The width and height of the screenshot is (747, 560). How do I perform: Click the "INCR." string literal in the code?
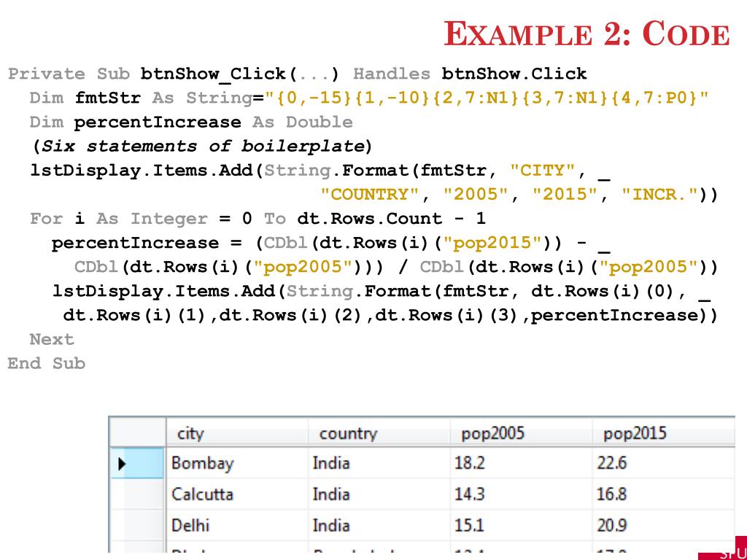(x=659, y=194)
